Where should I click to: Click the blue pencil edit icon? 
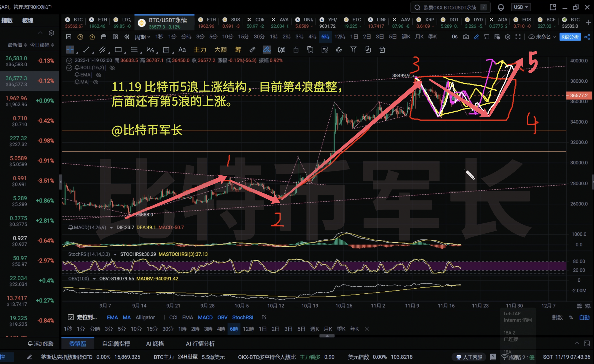pos(476,37)
